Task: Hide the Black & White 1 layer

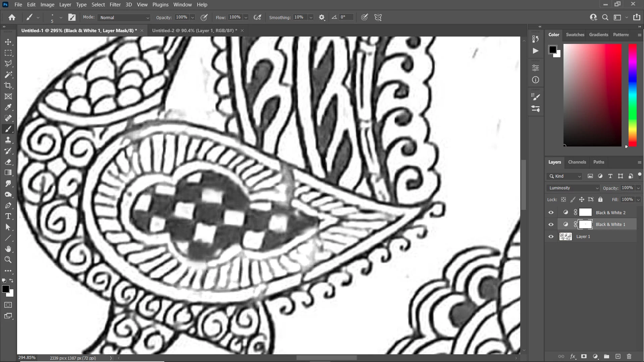Action: click(x=551, y=225)
